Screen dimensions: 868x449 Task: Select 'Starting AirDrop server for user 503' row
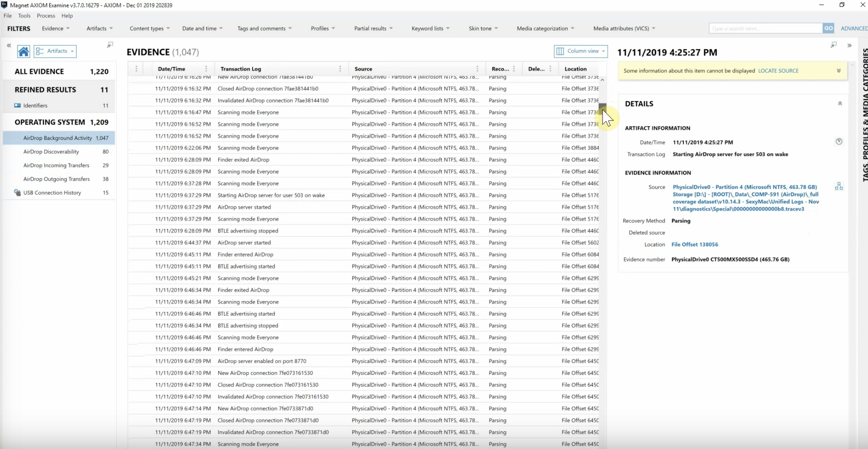click(x=364, y=195)
